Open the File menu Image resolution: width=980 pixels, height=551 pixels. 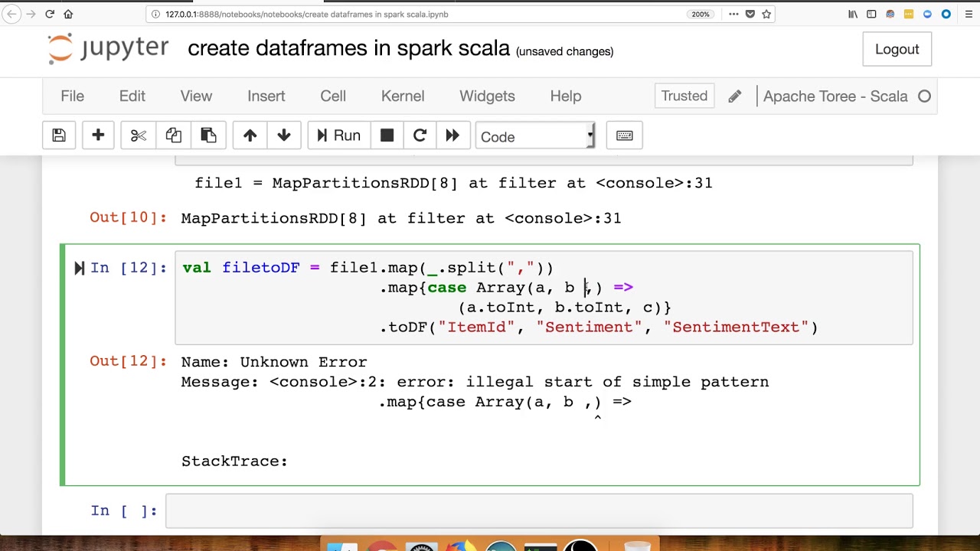point(72,96)
